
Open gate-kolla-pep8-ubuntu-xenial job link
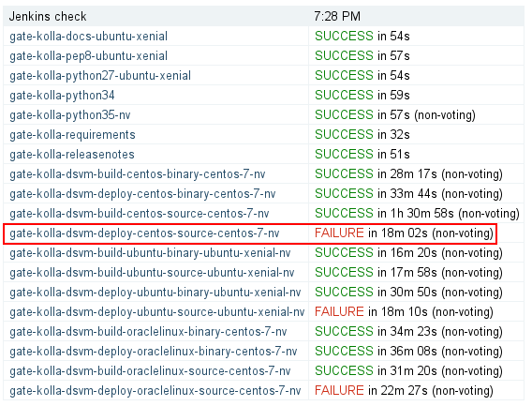[x=88, y=55]
